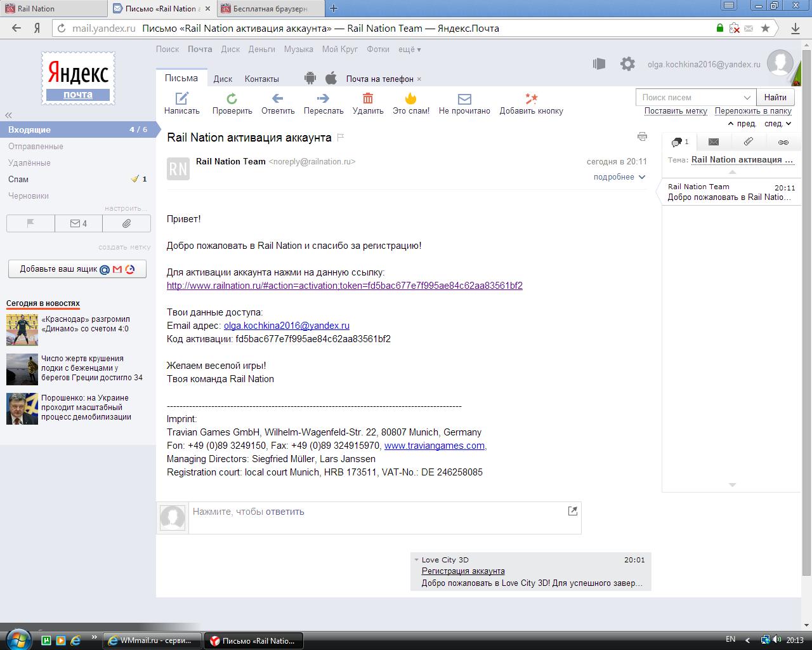Print the email using the printer icon
812x650 pixels.
[642, 136]
